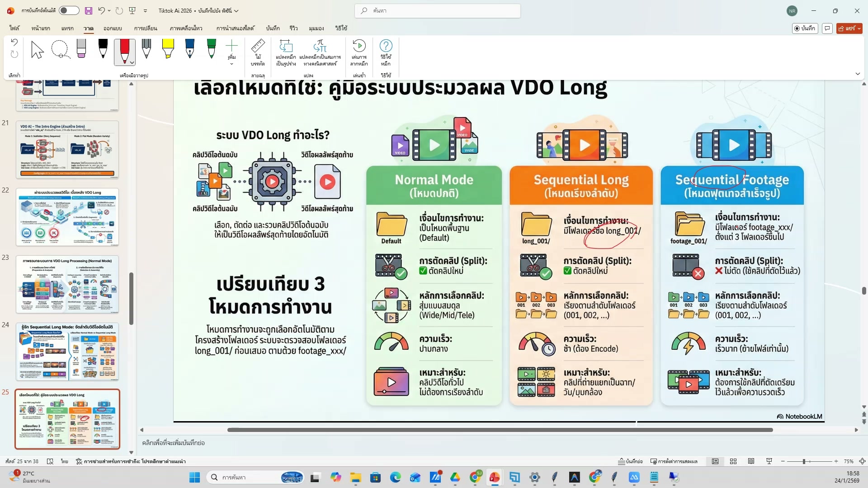The width and height of the screenshot is (868, 488).
Task: Select slide 23 thumbnail in the sidebar
Action: point(67,285)
